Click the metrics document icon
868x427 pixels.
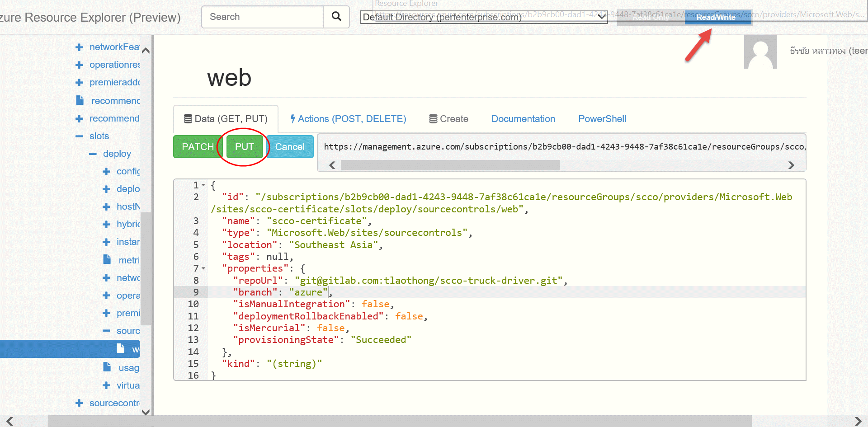pos(107,259)
